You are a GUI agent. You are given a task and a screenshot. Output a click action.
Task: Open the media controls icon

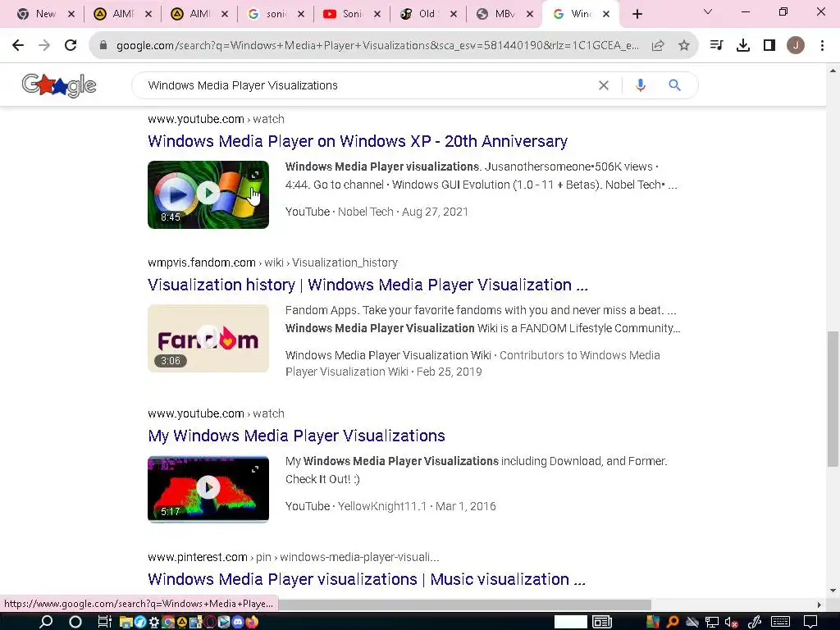click(x=716, y=46)
